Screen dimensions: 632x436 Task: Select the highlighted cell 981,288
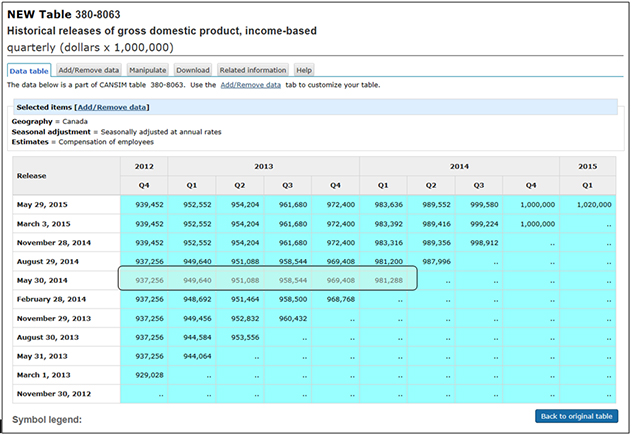[389, 280]
